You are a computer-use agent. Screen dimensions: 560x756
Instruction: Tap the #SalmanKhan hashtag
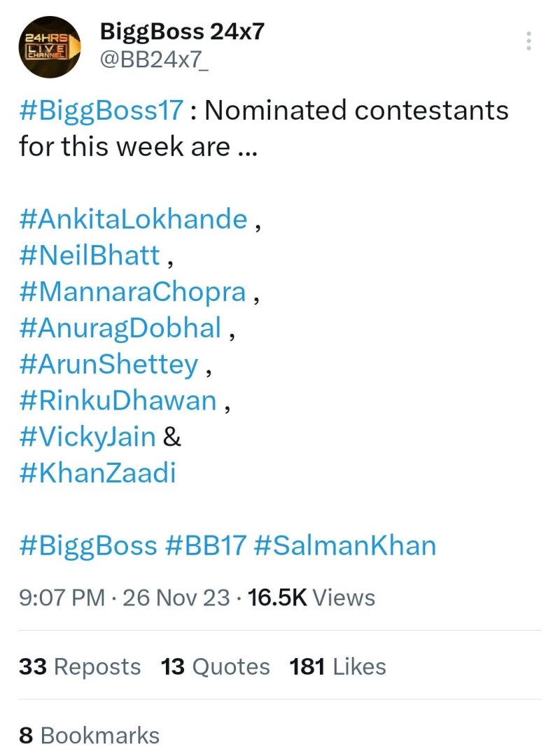(345, 546)
